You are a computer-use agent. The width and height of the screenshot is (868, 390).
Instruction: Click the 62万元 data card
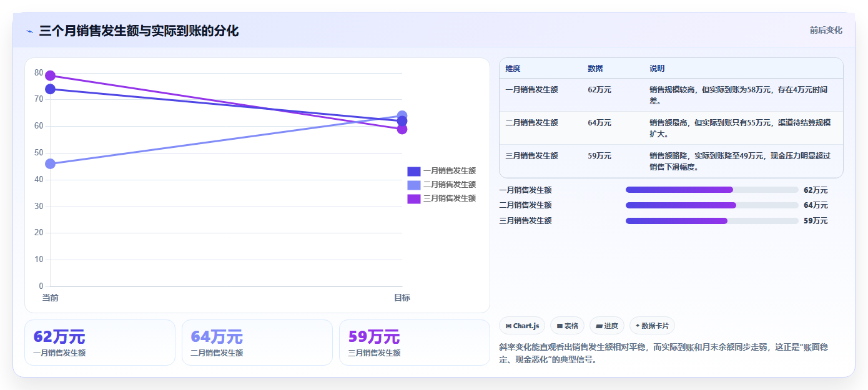point(100,343)
